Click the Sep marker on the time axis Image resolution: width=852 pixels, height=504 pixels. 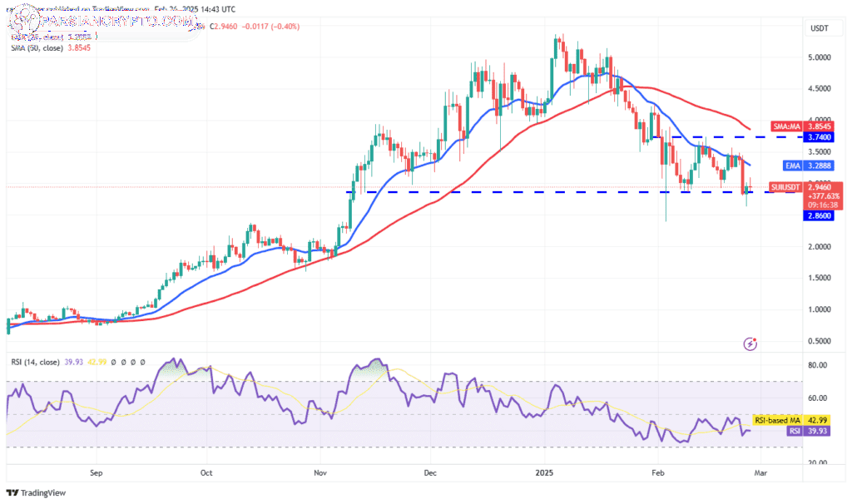tap(97, 473)
